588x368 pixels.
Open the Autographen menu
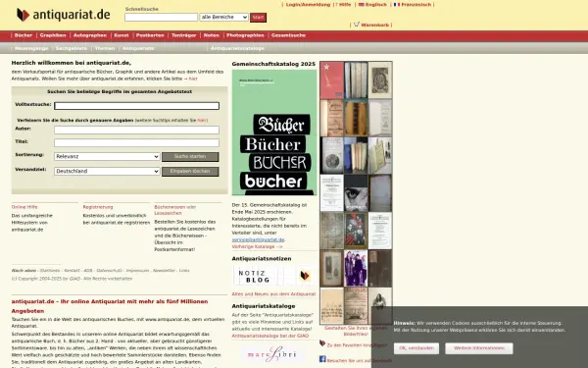(x=90, y=35)
